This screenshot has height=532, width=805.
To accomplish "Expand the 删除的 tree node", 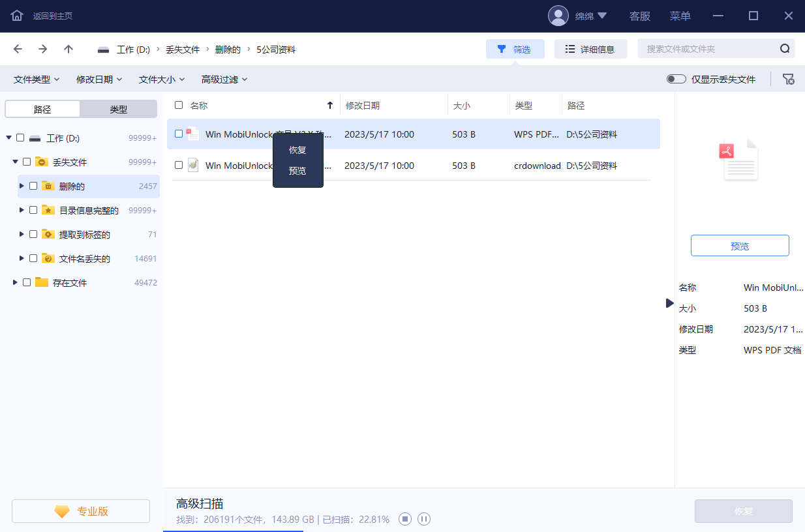I will 22,186.
